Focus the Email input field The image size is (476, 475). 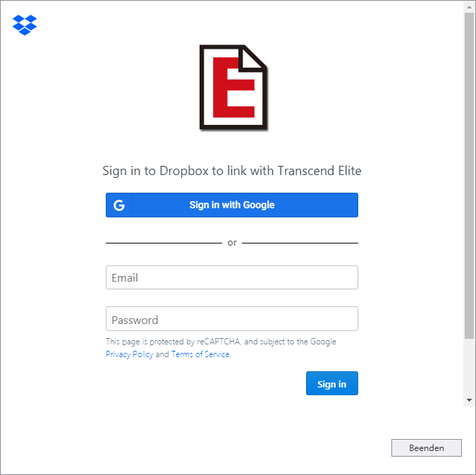pyautogui.click(x=232, y=277)
